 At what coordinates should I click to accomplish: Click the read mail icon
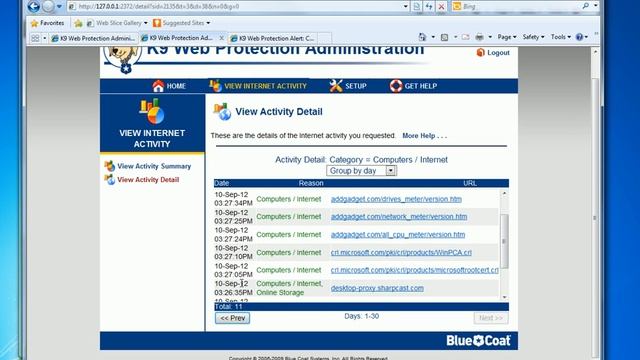465,37
